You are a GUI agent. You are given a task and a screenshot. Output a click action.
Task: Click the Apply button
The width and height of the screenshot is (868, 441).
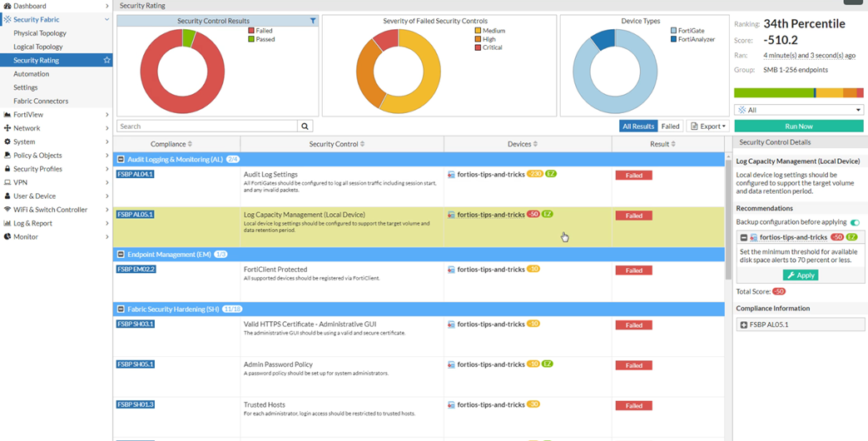[800, 275]
